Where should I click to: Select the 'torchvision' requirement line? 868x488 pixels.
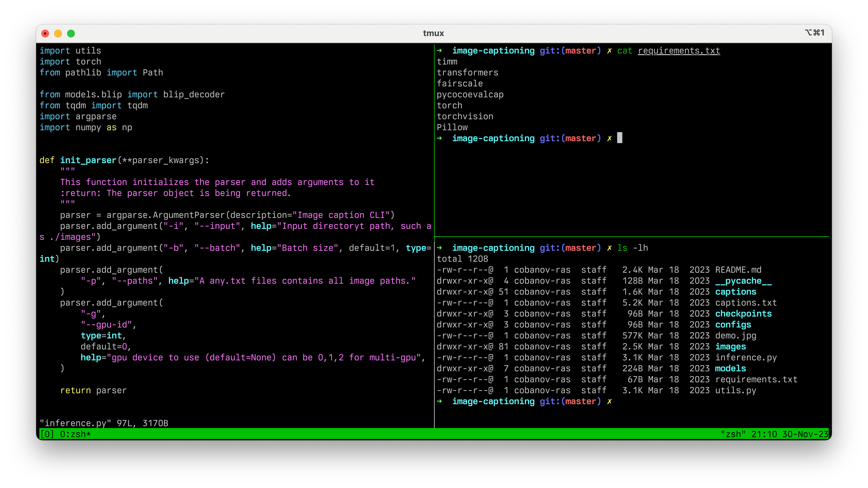tap(465, 117)
